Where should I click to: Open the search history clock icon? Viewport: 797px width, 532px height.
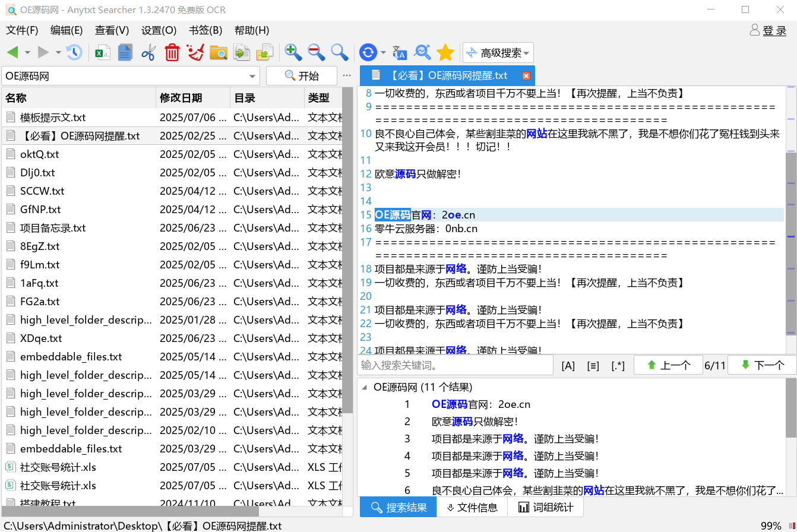pos(74,53)
